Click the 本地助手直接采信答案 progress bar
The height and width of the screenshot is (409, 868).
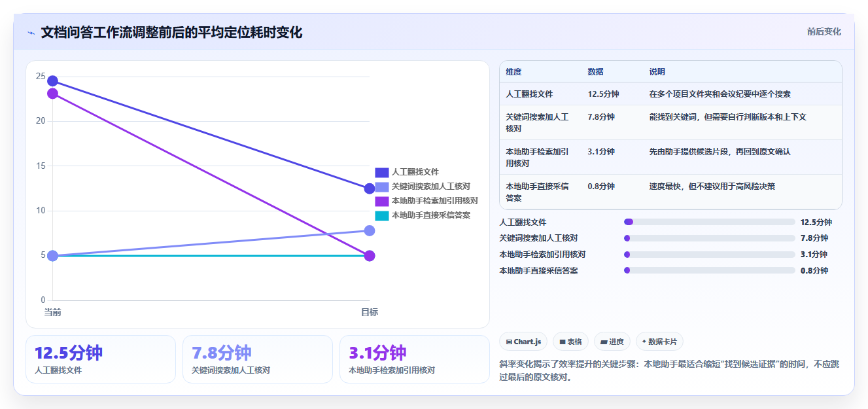pyautogui.click(x=710, y=270)
